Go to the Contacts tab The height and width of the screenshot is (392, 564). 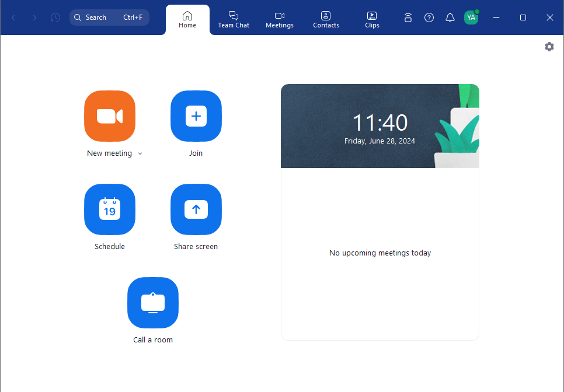(326, 19)
